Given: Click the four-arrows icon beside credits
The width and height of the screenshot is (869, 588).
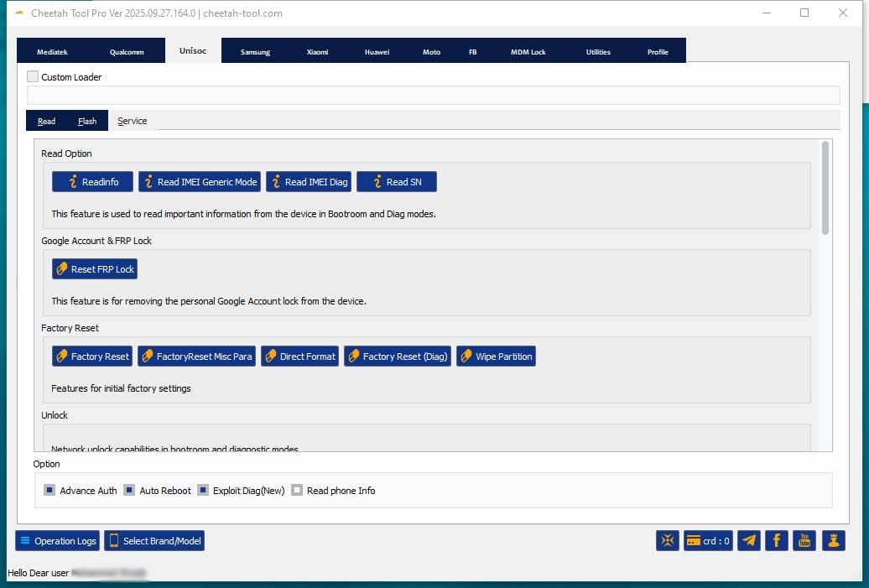Looking at the screenshot, I should coord(668,541).
